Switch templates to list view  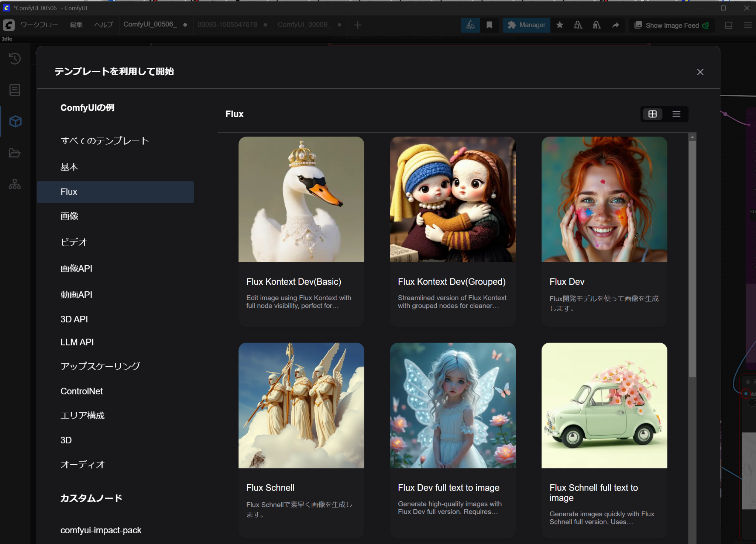click(676, 114)
